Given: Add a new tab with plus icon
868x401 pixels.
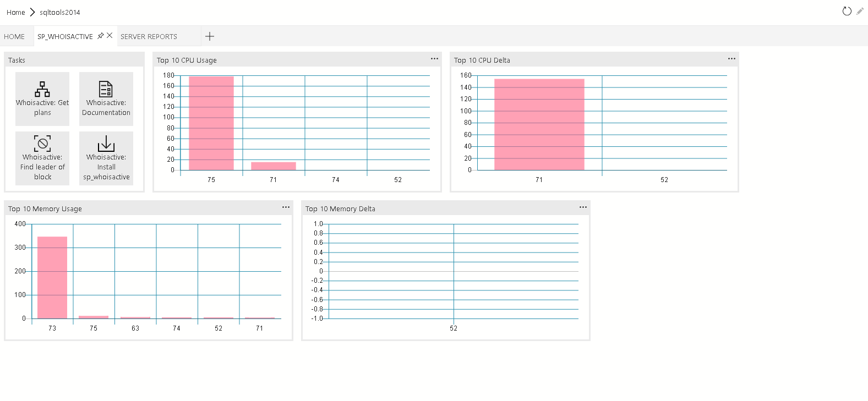Looking at the screenshot, I should [210, 37].
